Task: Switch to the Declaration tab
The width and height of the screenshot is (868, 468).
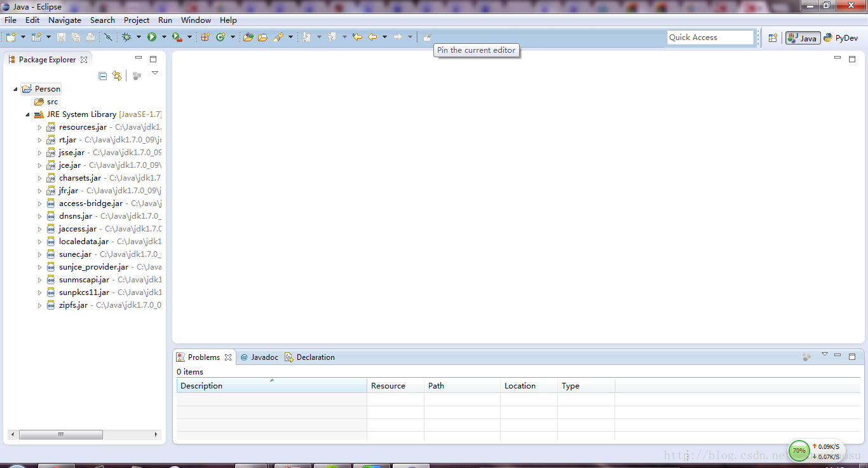Action: click(309, 357)
